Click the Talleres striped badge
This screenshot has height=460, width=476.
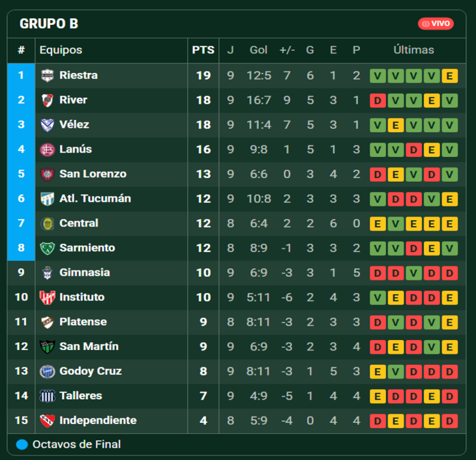pyautogui.click(x=48, y=396)
